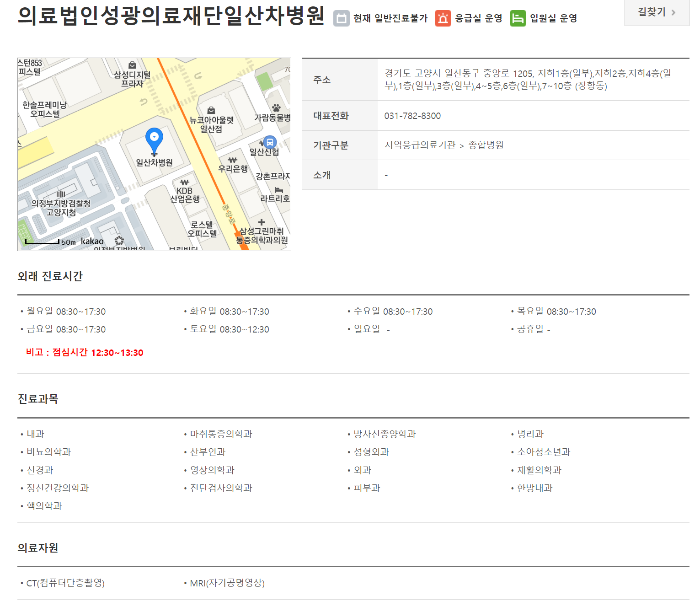Click the hospital address text
Image resolution: width=700 pixels, height=607 pixels.
point(528,80)
